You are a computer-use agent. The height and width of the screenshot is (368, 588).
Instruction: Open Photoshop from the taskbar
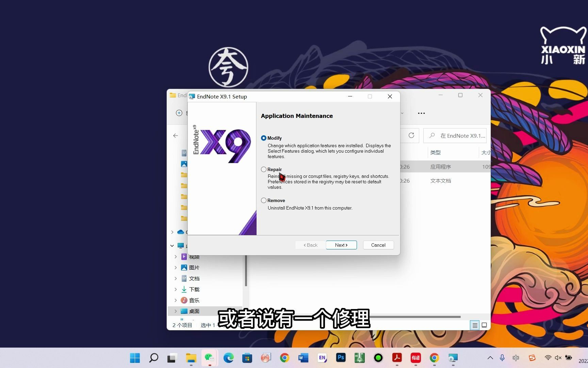(341, 357)
